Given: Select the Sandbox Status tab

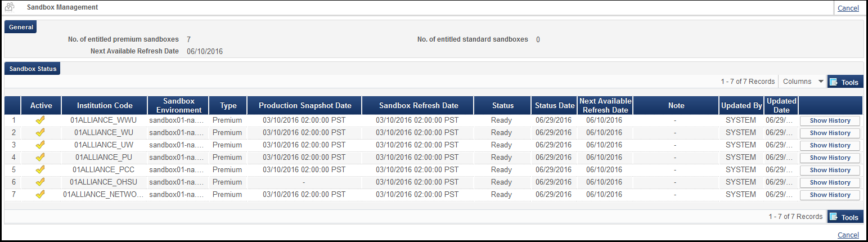Looking at the screenshot, I should point(33,69).
